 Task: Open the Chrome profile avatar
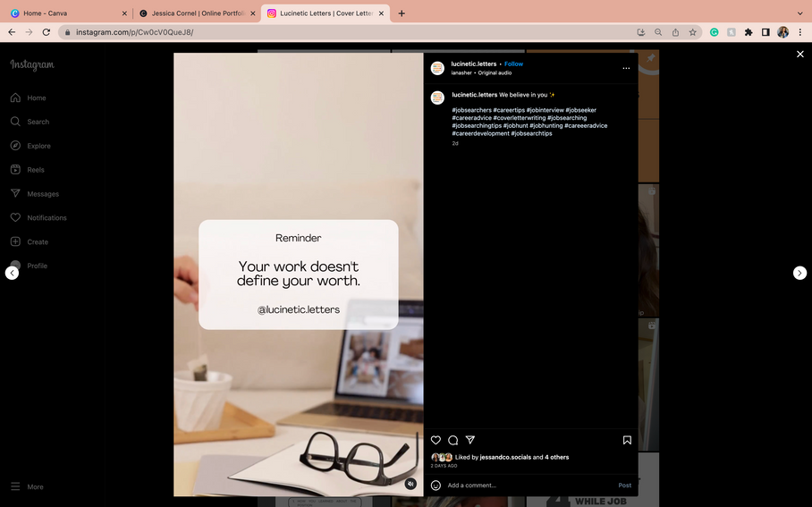[782, 32]
